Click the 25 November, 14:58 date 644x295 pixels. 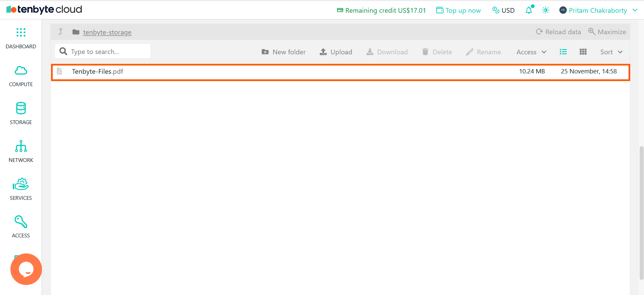pyautogui.click(x=589, y=71)
